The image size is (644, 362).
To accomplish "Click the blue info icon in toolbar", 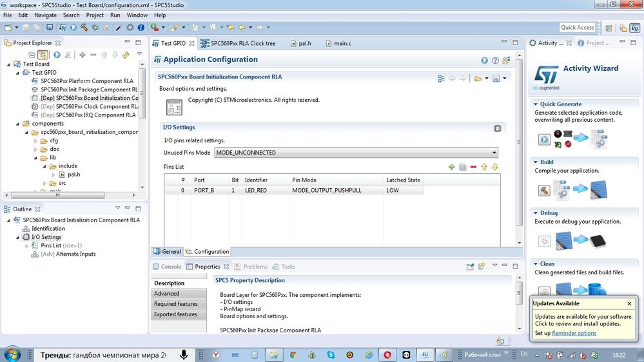I will [141, 28].
